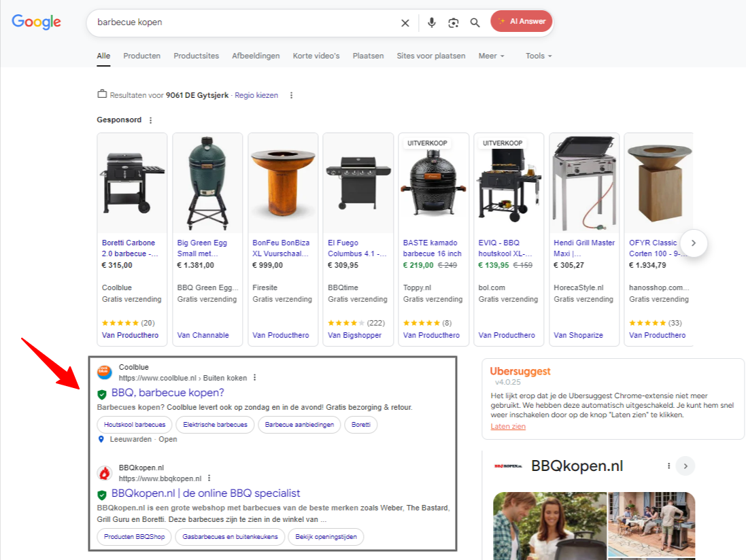Screen dimensions: 746x560
Task: Click the Regio kiezen link
Action: click(x=256, y=95)
